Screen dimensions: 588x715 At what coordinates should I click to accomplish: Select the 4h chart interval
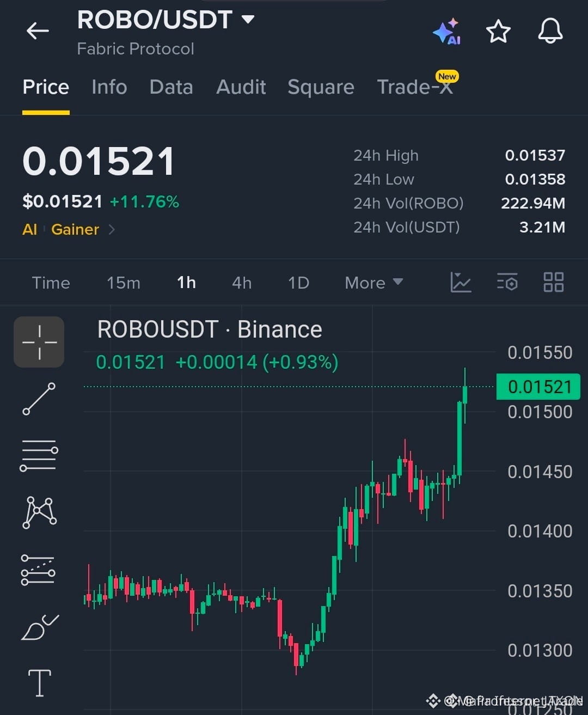(242, 283)
